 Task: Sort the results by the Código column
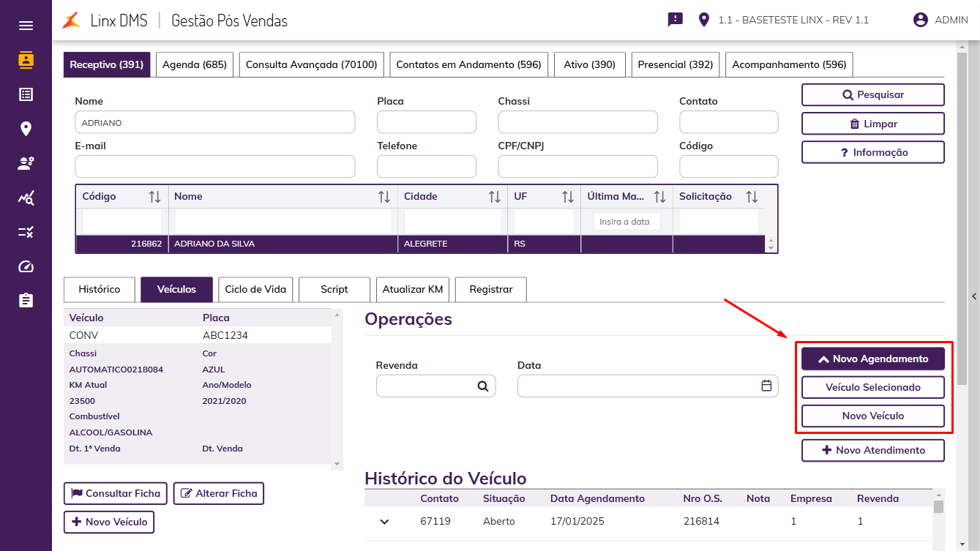(x=154, y=197)
